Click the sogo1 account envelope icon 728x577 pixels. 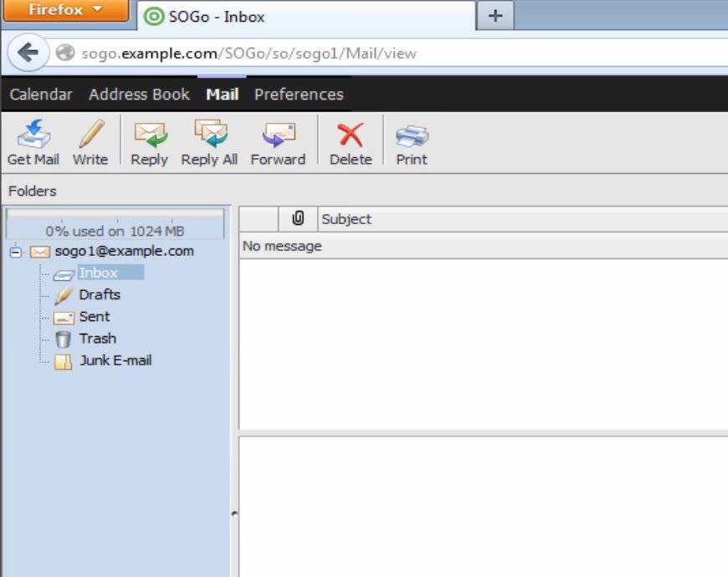pos(40,252)
